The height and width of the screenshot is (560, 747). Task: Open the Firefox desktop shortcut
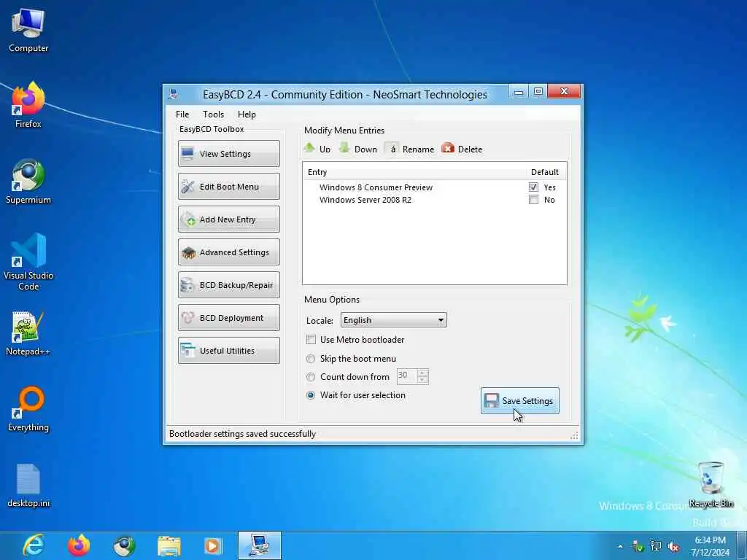coord(28,105)
